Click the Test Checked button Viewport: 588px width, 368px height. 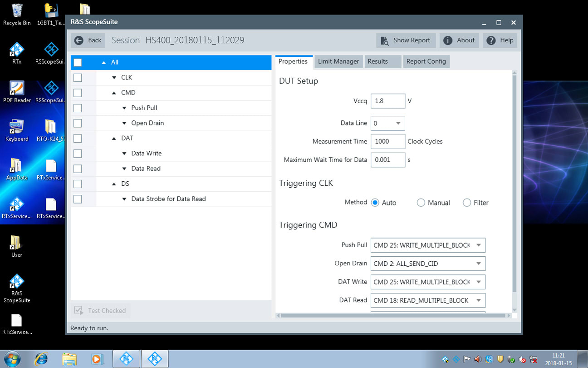tap(100, 310)
